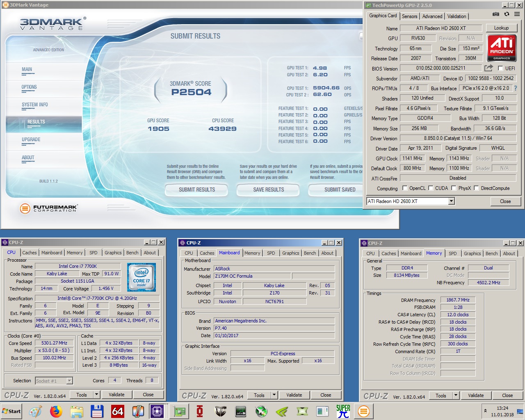Click the 3DMark score P2504
The width and height of the screenshot is (525, 420).
click(192, 92)
